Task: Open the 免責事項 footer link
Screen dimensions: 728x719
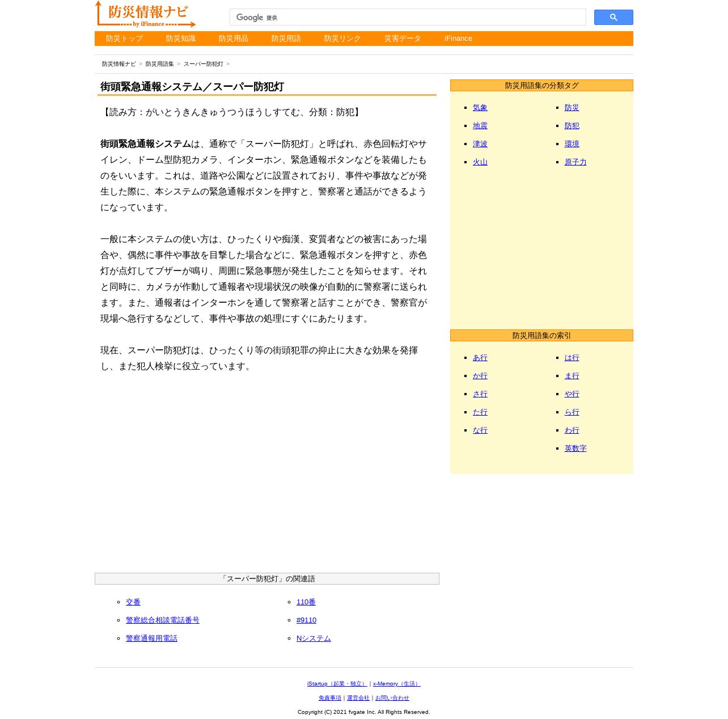Action: tap(330, 698)
